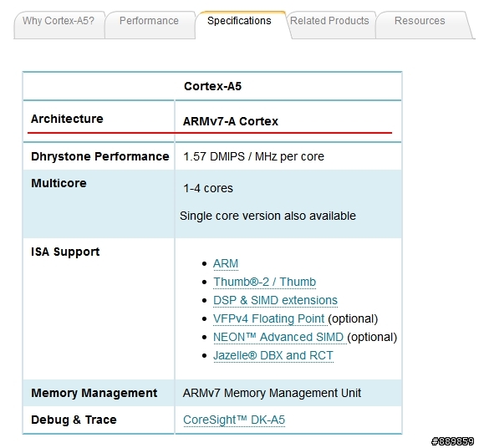The width and height of the screenshot is (479, 448).
Task: Click the ARMv7-A Cortex value
Action: coord(231,121)
